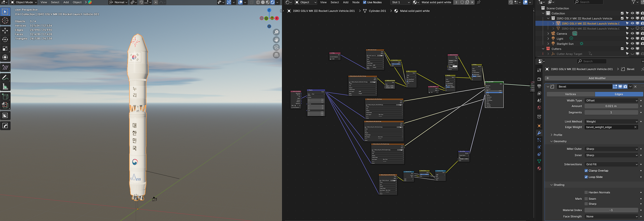Enable Mark Seam checkbox
The image size is (644, 221).
[x=586, y=199]
